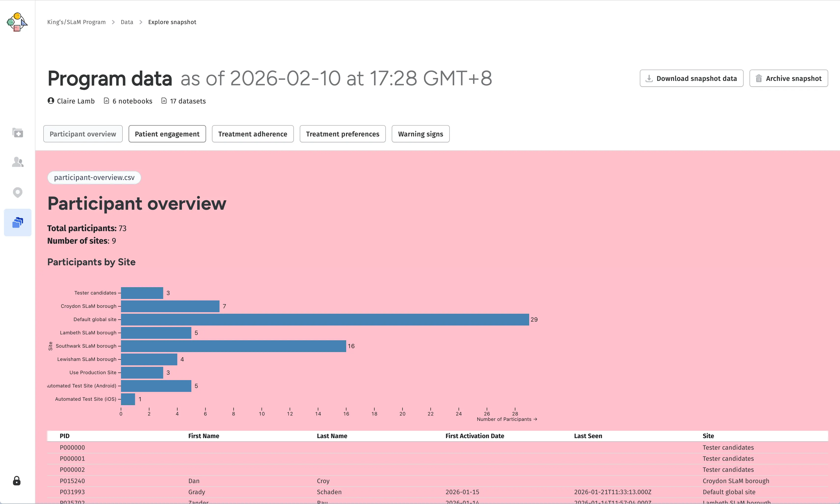Viewport: 840px width, 504px height.
Task: Click the lock icon in the sidebar
Action: tap(17, 481)
